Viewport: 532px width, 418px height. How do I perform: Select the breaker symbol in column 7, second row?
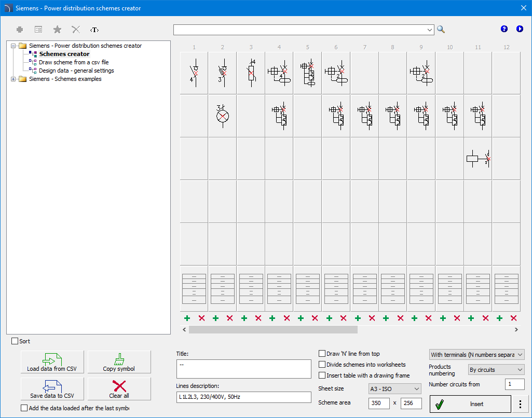(365, 116)
